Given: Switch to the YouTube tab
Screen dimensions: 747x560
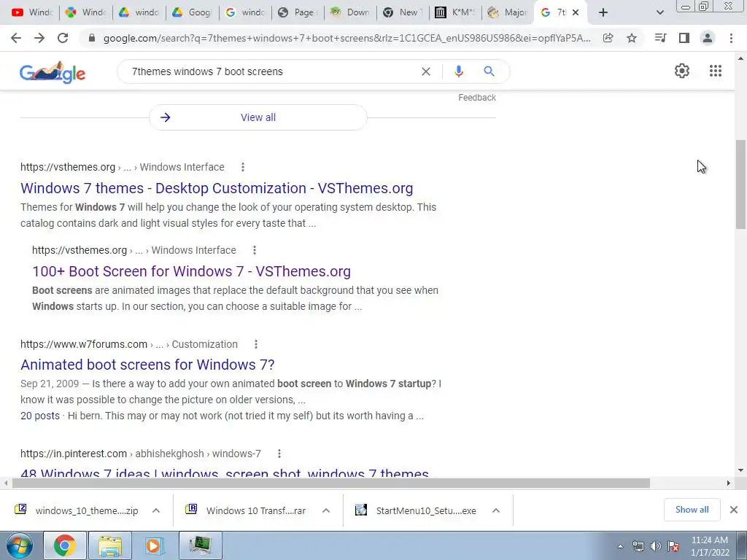Looking at the screenshot, I should pyautogui.click(x=32, y=12).
